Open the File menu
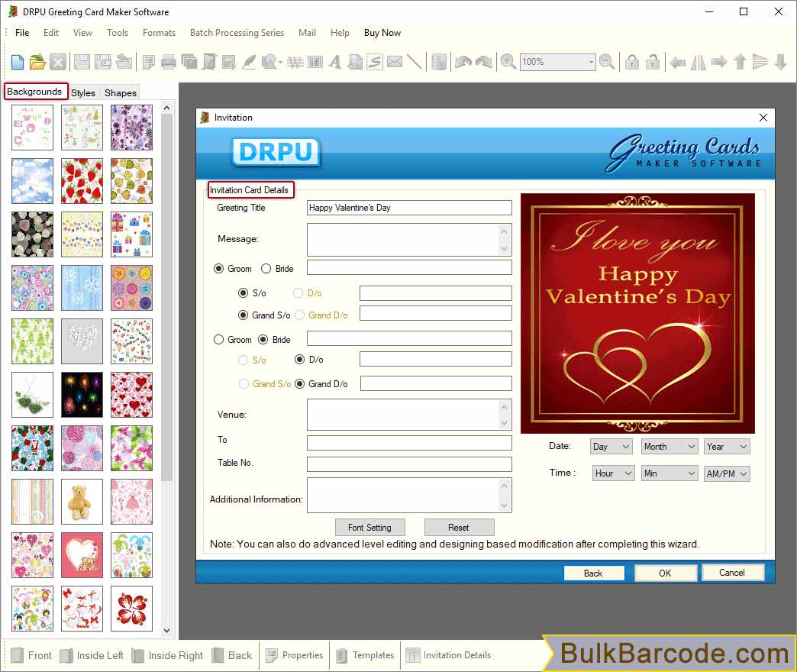Viewport: 797px width, 672px height. [22, 33]
